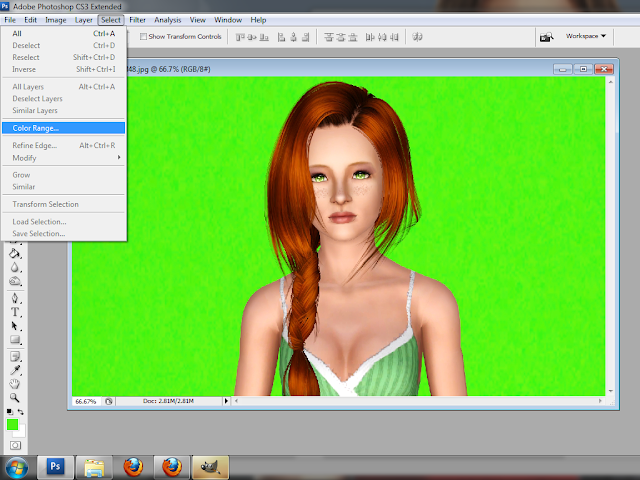Swap foreground and background colors

tap(21, 410)
